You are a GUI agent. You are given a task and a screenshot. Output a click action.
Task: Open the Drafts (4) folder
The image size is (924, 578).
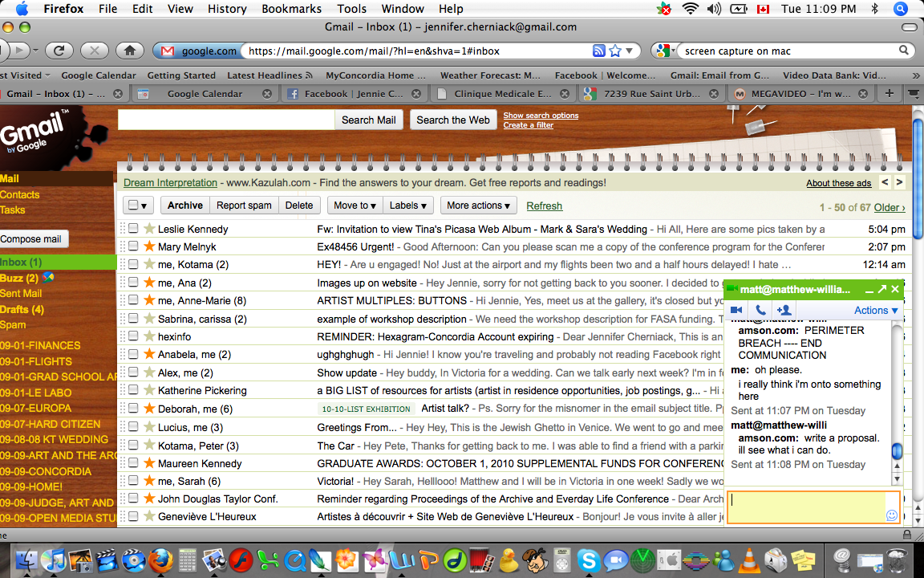[x=22, y=309]
